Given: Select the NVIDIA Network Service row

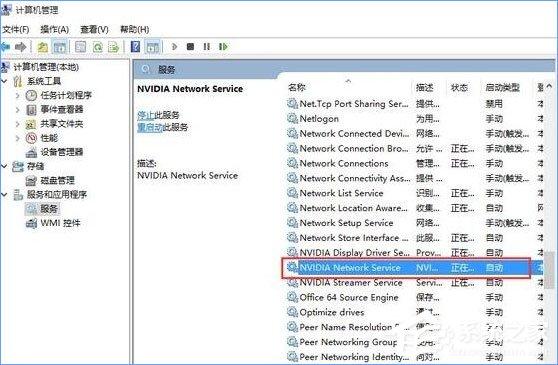Looking at the screenshot, I should coord(415,268).
